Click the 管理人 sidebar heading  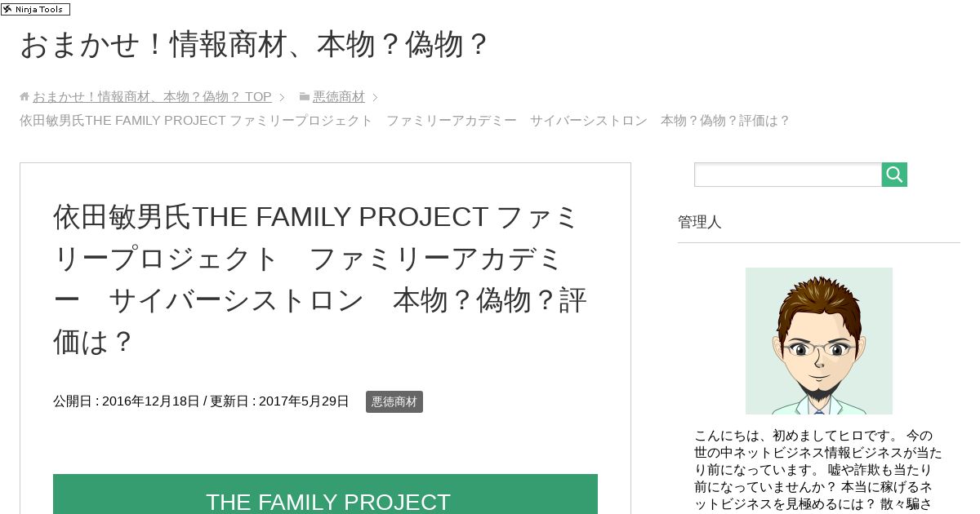click(700, 222)
